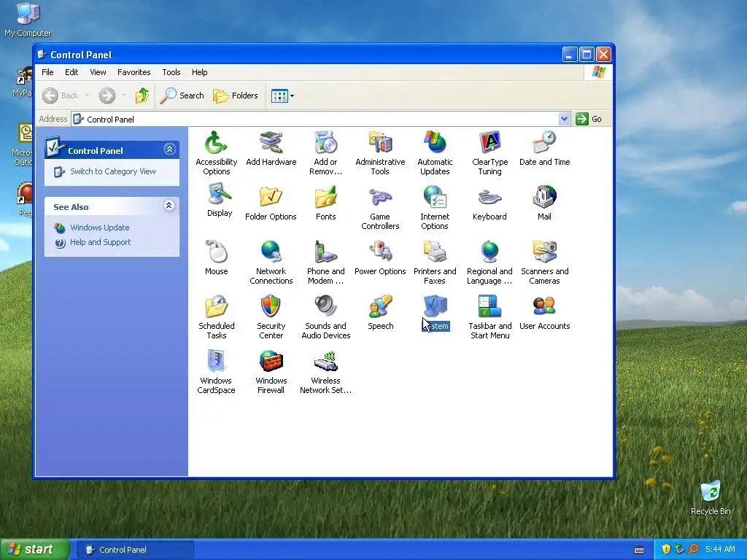Open Help and Support link
The image size is (747, 560).
pos(100,242)
